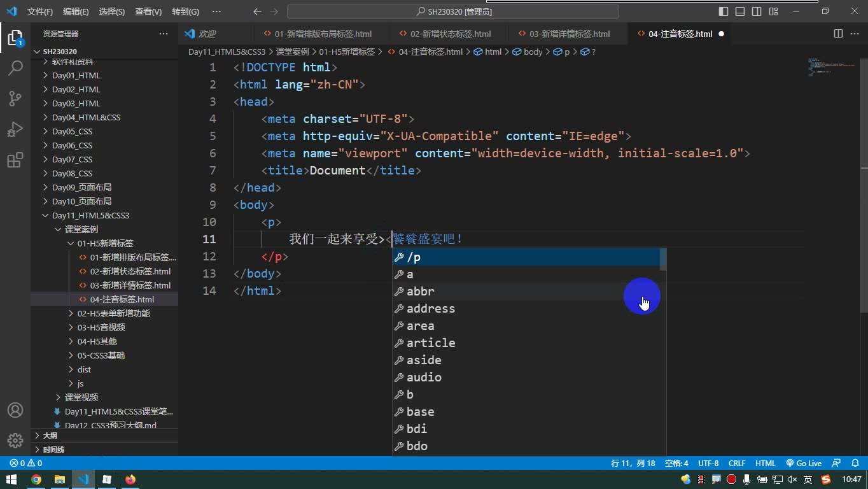Toggle the secondary side bar visibility
This screenshot has height=489, width=868.
757,11
